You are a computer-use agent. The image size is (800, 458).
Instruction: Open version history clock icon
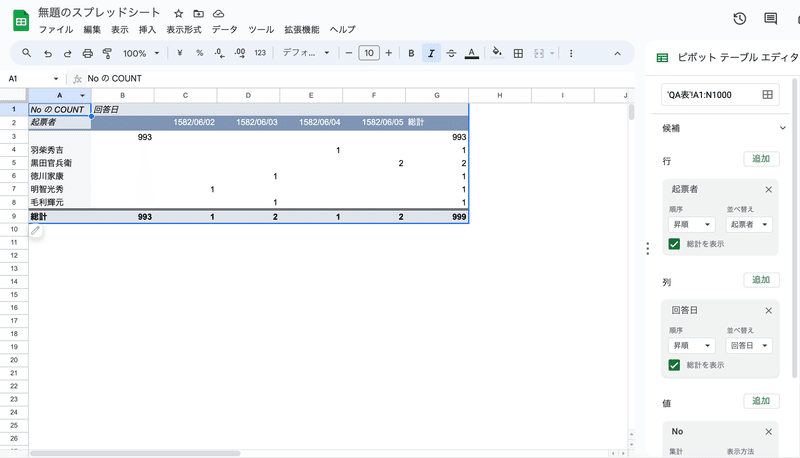[x=740, y=19]
